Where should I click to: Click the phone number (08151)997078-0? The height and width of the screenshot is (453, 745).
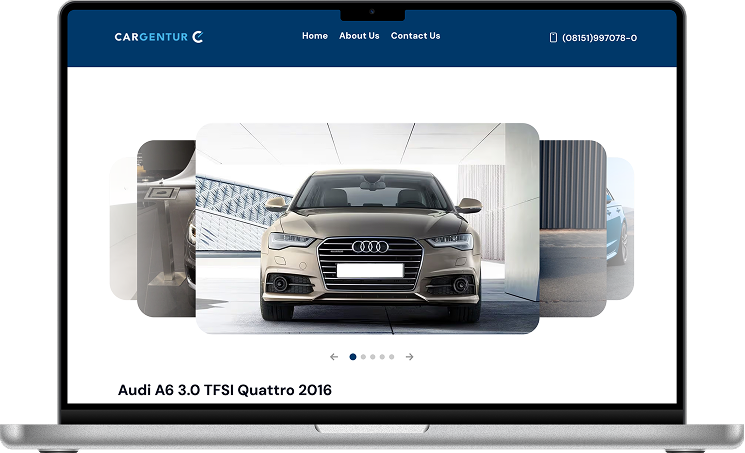(599, 38)
